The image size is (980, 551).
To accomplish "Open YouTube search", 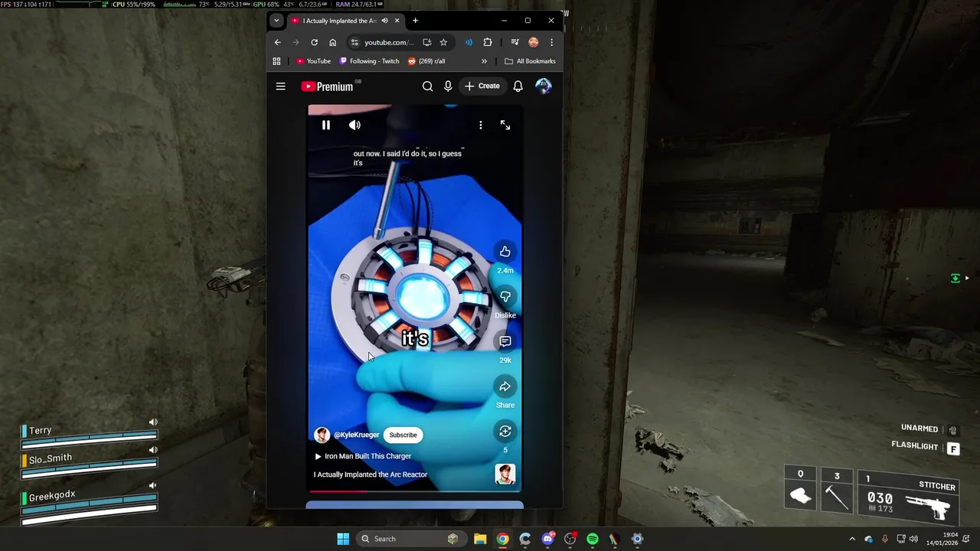I will click(427, 86).
